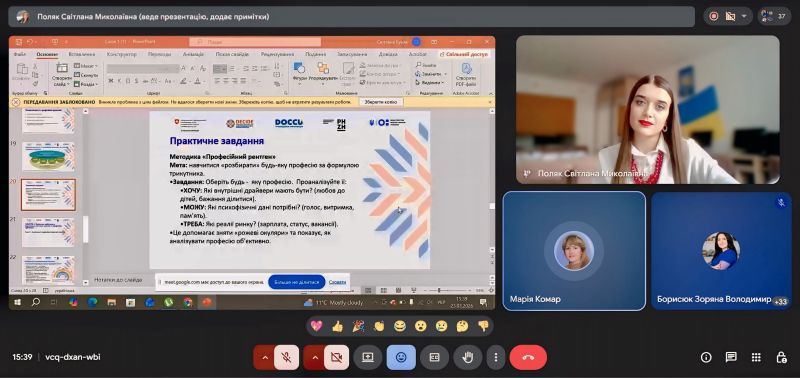Open the activities grid icon
Viewport: 800px width, 378px height.
click(756, 358)
